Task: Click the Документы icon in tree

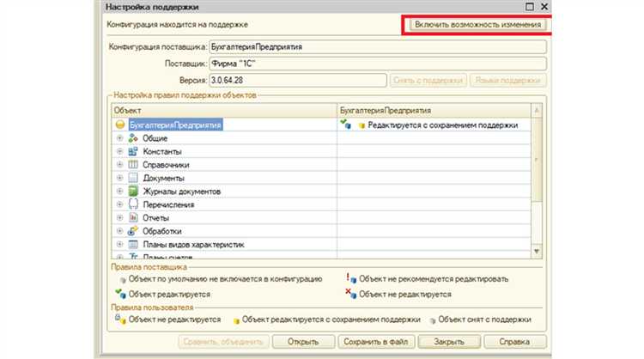Action: point(133,178)
